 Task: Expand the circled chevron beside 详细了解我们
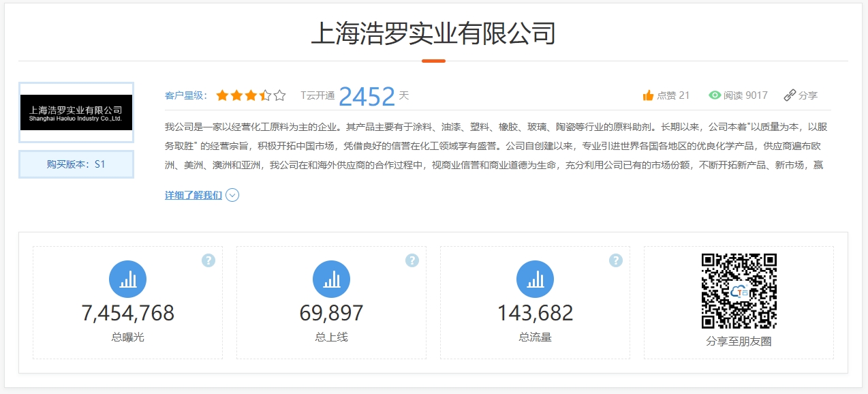[232, 196]
